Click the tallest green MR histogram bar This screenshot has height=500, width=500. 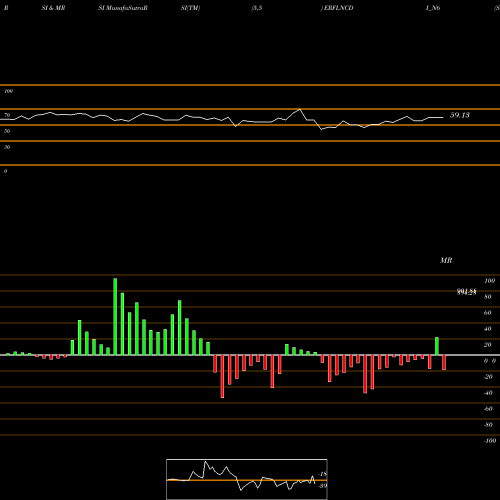point(115,317)
